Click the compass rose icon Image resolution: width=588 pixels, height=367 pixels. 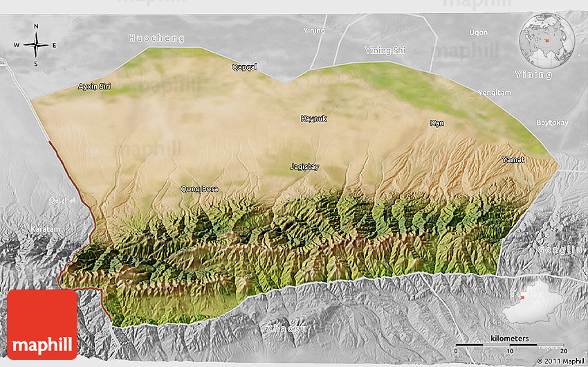pos(35,45)
